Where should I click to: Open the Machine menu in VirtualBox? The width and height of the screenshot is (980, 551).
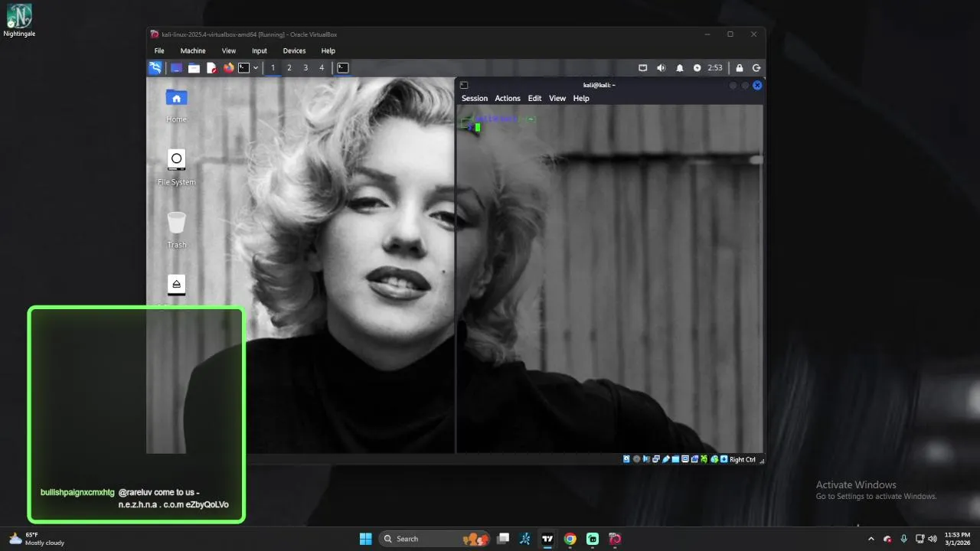193,51
